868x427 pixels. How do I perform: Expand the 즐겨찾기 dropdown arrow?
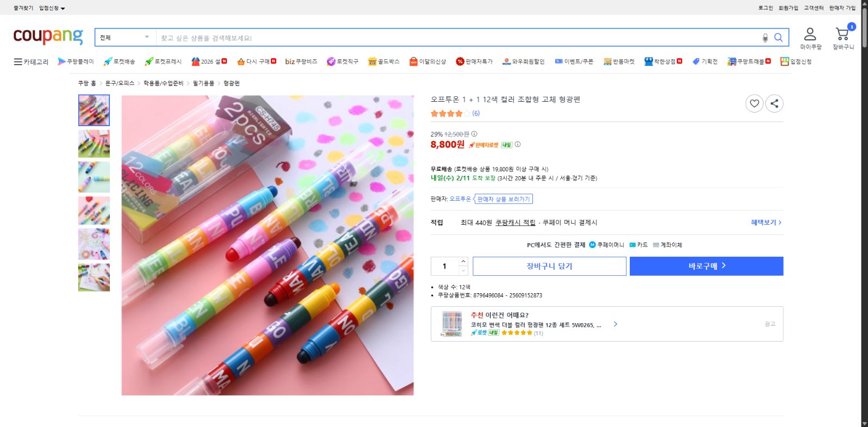[x=61, y=8]
